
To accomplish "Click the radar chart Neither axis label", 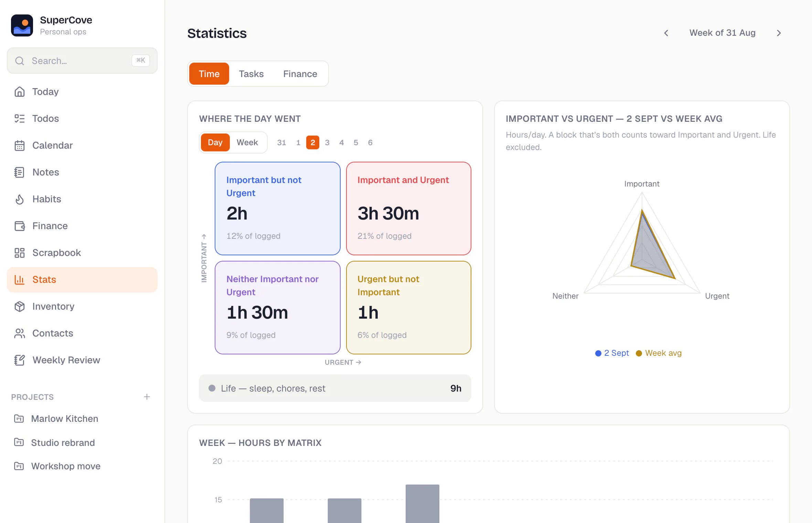I will pyautogui.click(x=565, y=296).
